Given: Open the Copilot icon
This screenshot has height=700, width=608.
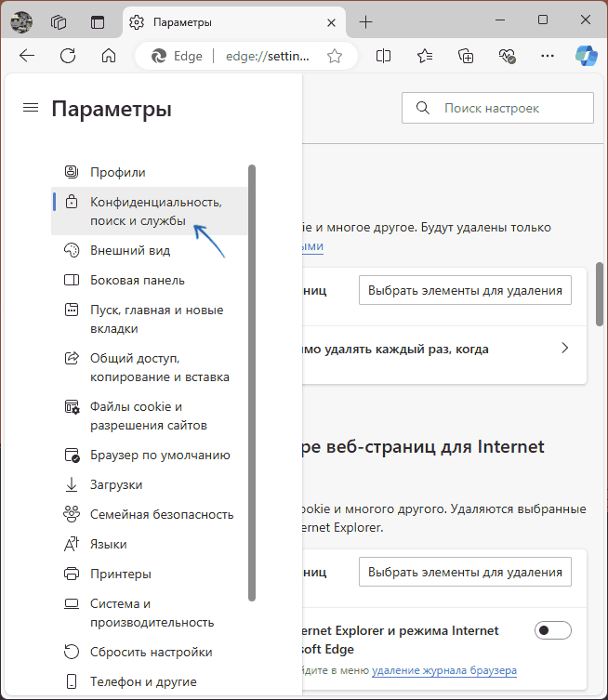Looking at the screenshot, I should (x=586, y=56).
